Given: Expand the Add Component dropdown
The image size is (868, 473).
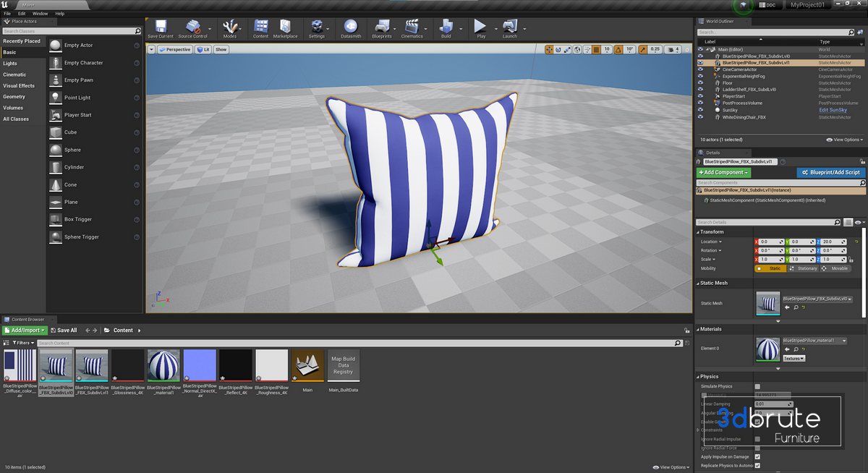Looking at the screenshot, I should [723, 173].
